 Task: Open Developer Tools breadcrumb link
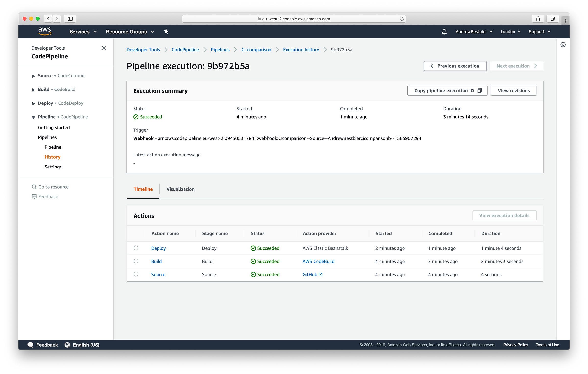pyautogui.click(x=143, y=50)
